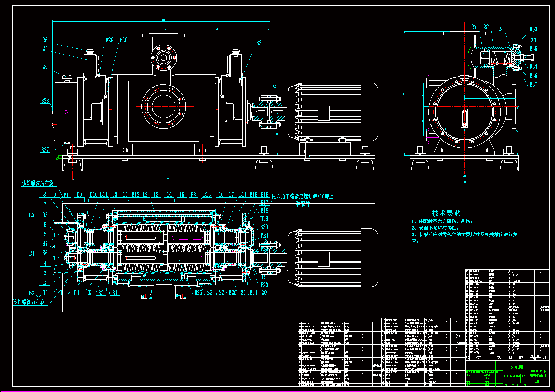The height and width of the screenshot is (392, 555).
Task: Click the B27 label near the base
Action: pos(45,150)
